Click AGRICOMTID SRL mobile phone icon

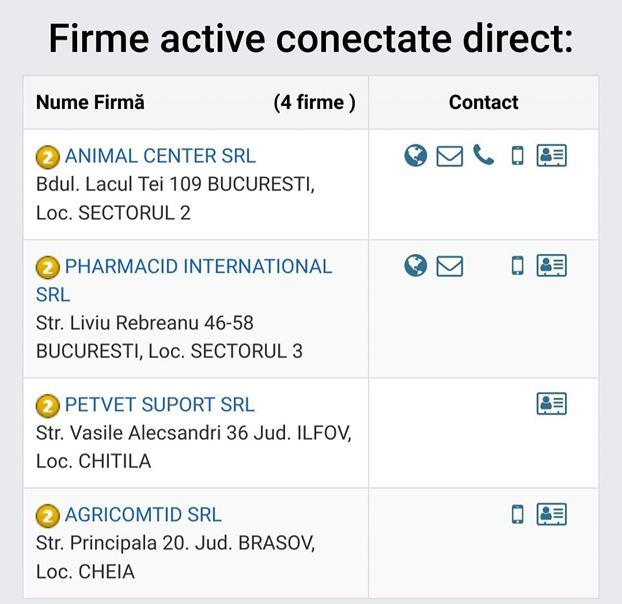point(517,514)
